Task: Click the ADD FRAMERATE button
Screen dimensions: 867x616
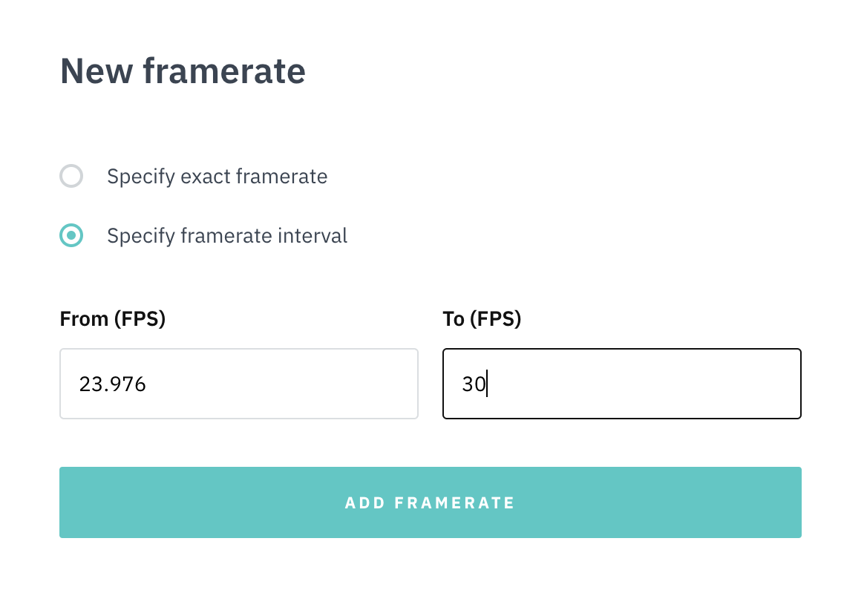Action: [430, 502]
